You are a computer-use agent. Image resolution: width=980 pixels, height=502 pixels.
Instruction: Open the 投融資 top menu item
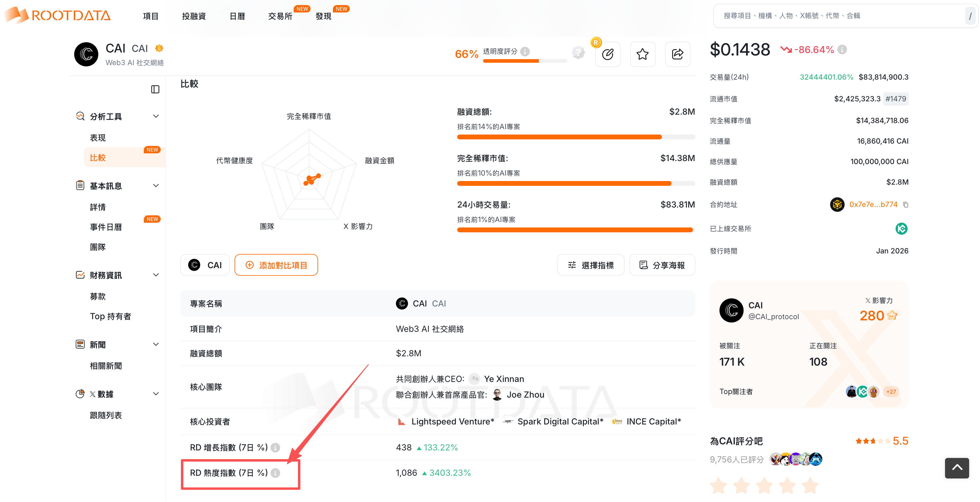(x=194, y=16)
